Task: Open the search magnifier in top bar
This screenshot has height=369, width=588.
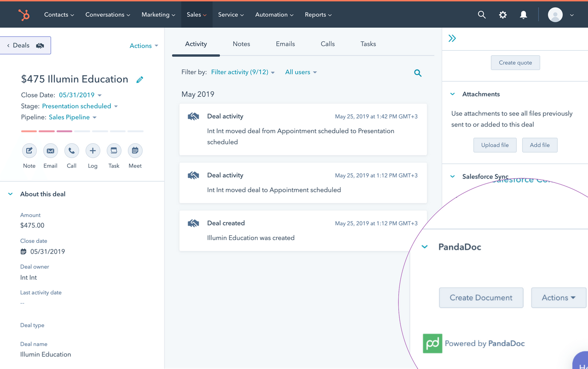Action: (x=482, y=15)
